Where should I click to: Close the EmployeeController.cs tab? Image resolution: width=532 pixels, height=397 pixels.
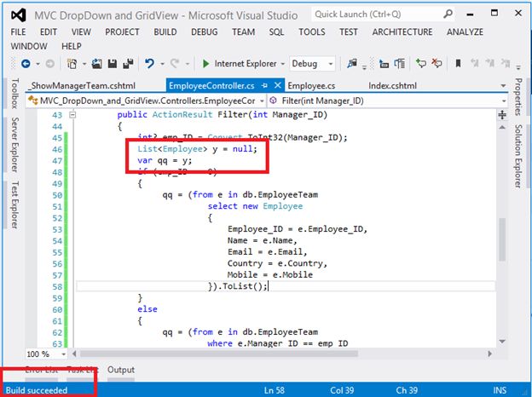click(x=278, y=85)
